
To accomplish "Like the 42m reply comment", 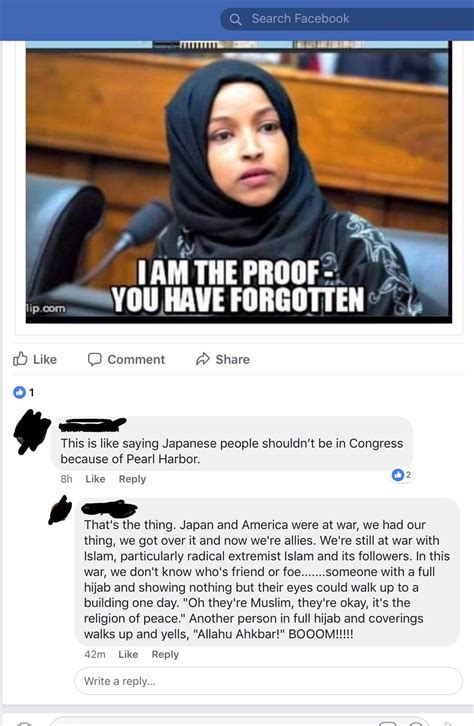I will (128, 654).
